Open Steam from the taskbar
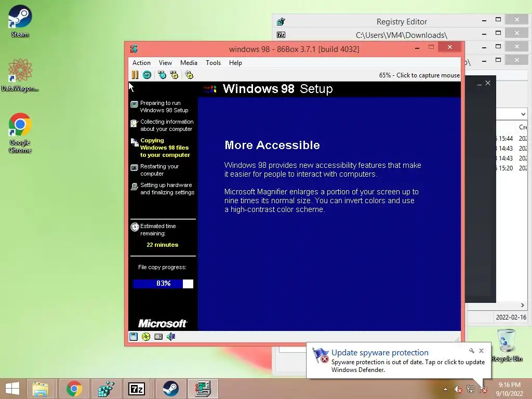 click(x=170, y=389)
